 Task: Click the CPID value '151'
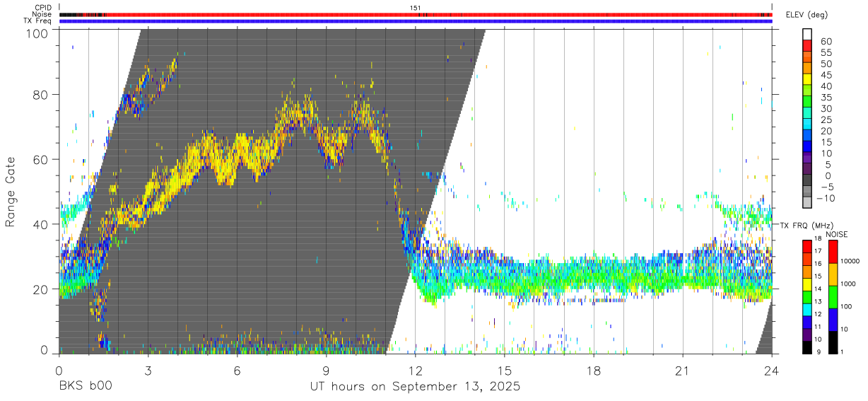(x=416, y=8)
